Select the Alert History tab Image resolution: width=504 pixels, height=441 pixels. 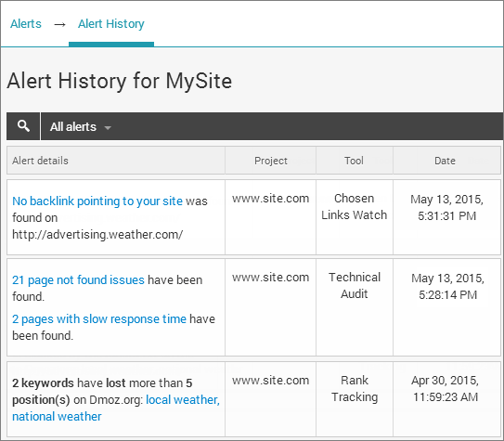(111, 24)
